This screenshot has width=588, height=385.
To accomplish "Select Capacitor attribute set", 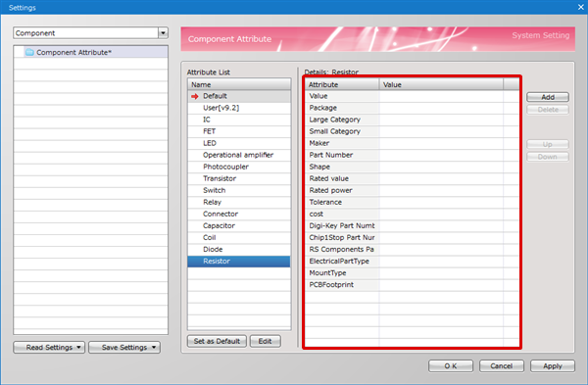I will 239,225.
